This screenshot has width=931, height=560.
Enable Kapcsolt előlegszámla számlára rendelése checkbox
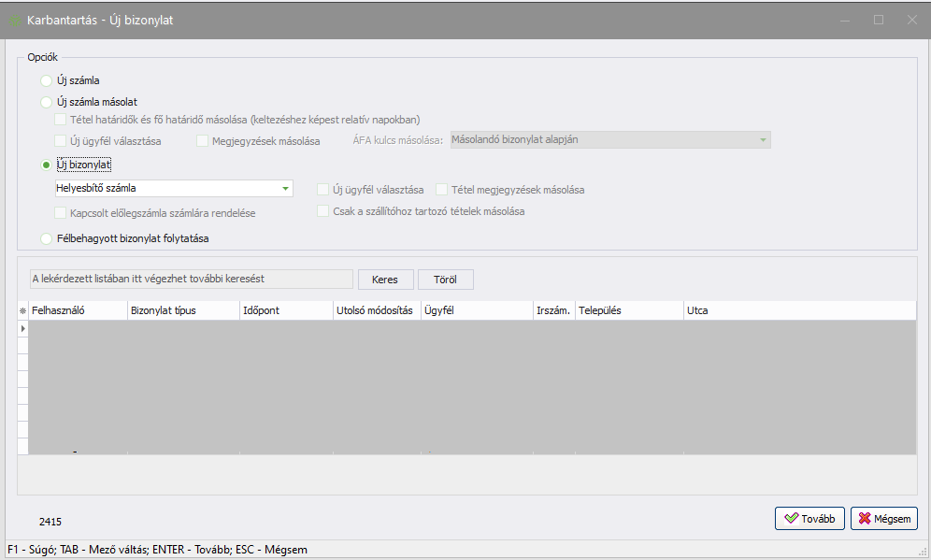coord(61,213)
